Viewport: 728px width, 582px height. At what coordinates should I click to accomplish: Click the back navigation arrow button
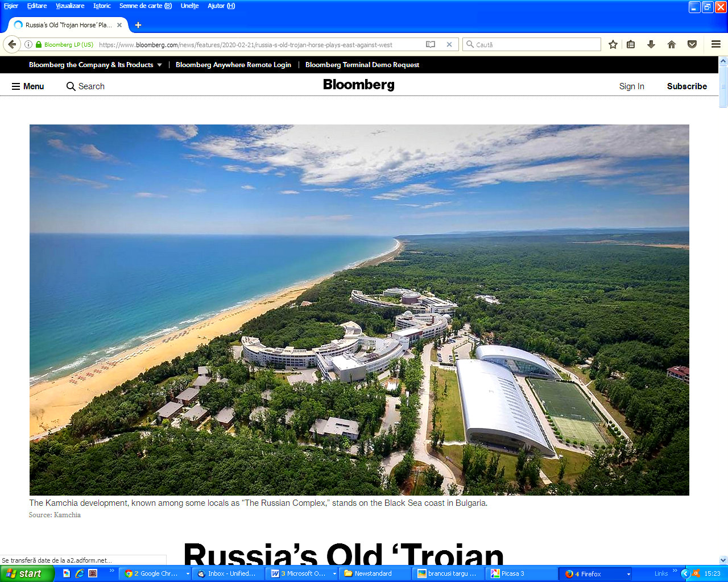[12, 44]
